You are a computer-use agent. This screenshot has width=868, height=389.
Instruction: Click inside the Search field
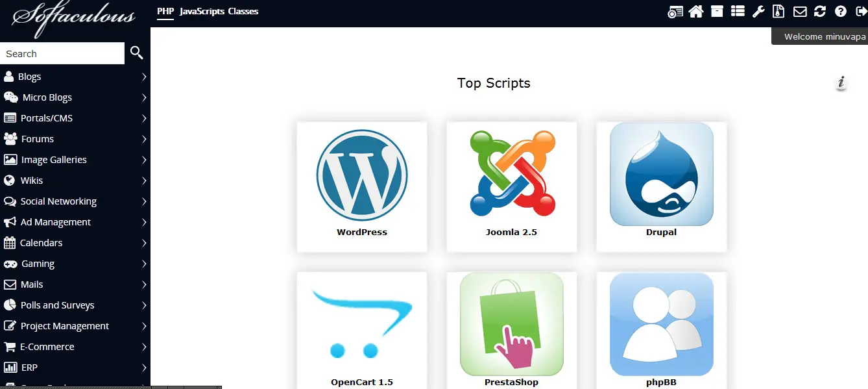point(62,53)
